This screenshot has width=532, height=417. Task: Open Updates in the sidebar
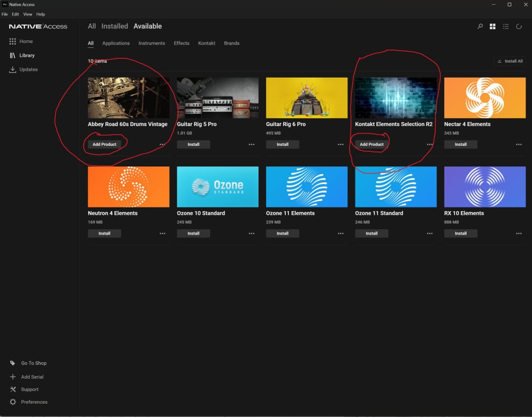tap(23, 69)
